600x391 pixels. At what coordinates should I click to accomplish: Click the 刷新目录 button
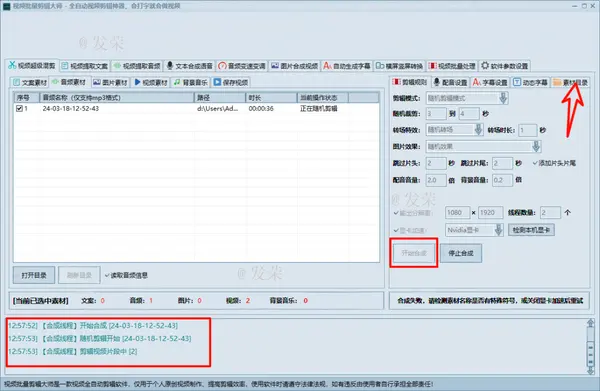coord(79,275)
